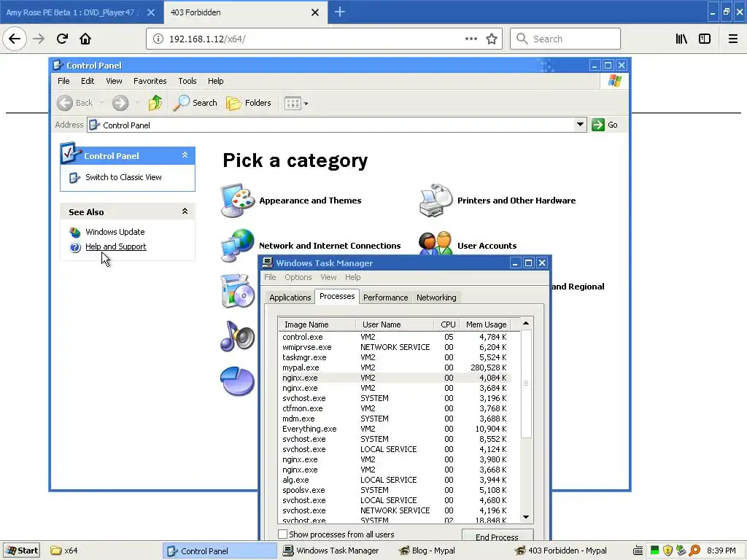747x560 pixels.
Task: Open the browser library icon
Action: click(x=681, y=39)
